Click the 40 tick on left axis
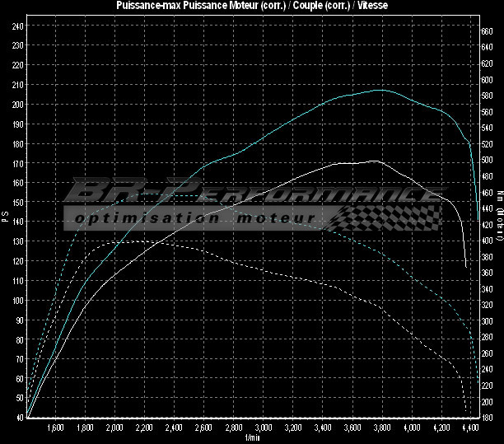The height and width of the screenshot is (444, 504). [x=20, y=418]
